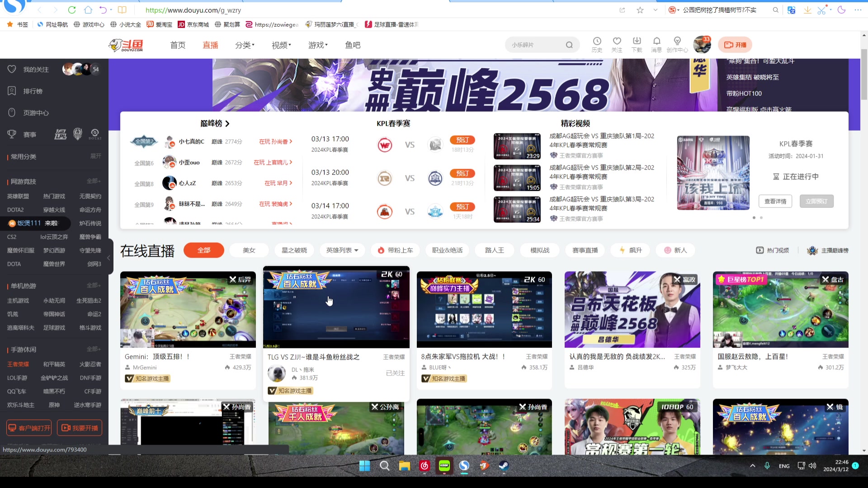Switch to second carousel dot in KPL card

[761, 218]
